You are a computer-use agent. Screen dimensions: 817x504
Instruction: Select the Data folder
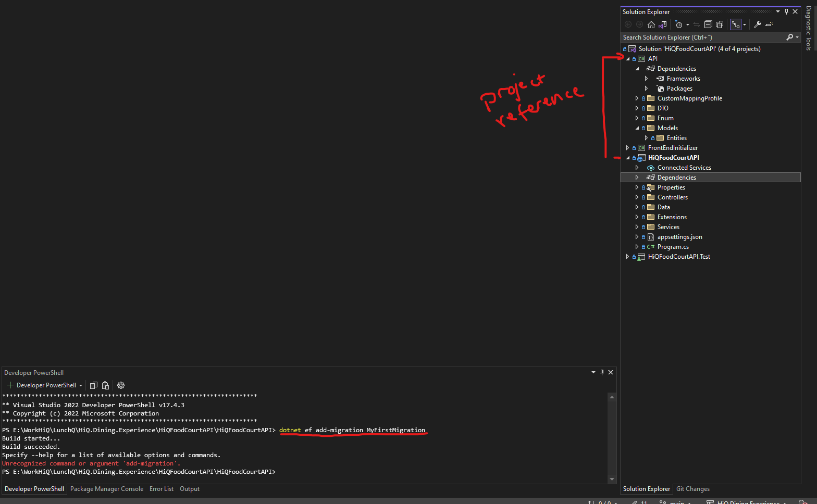coord(664,207)
